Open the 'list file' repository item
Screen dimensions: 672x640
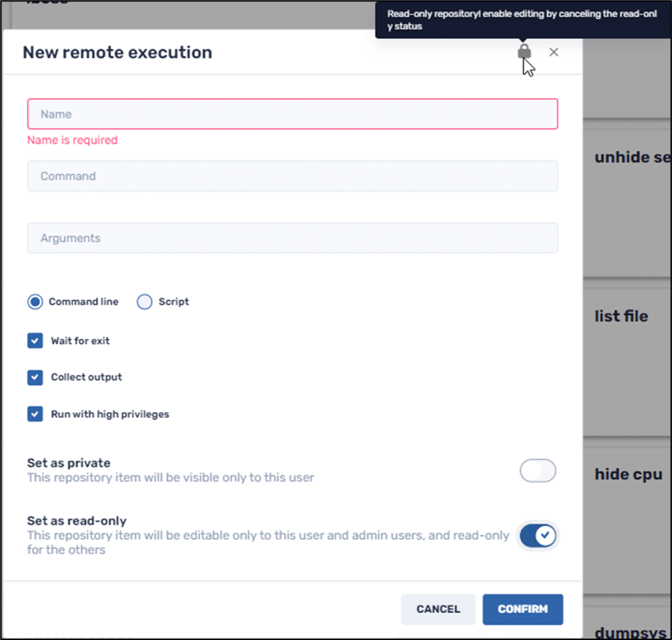pos(621,316)
